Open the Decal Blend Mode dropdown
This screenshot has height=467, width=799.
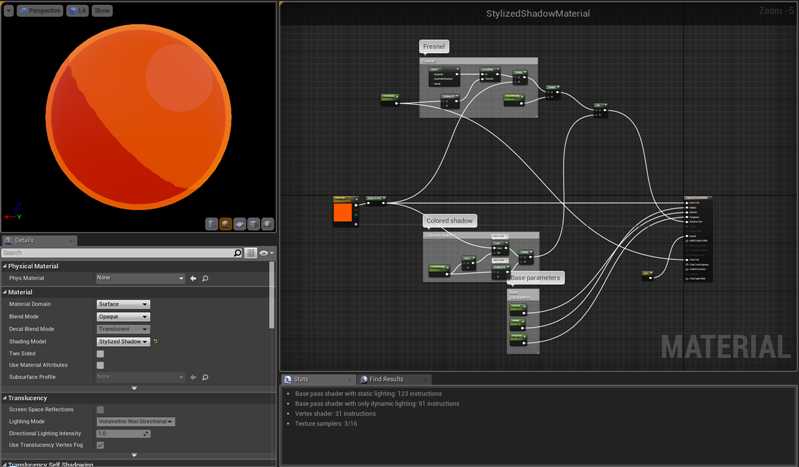tap(123, 329)
